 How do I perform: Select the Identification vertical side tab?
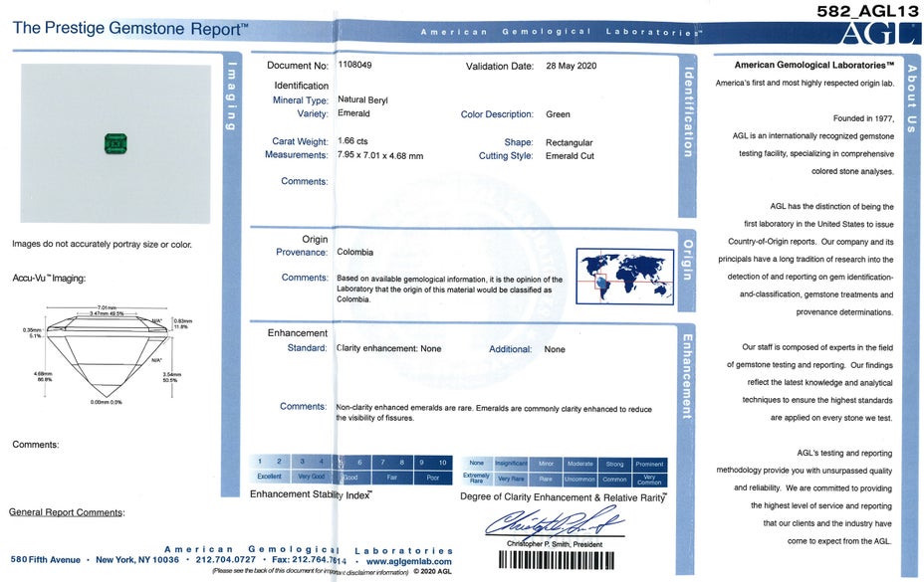coord(687,112)
